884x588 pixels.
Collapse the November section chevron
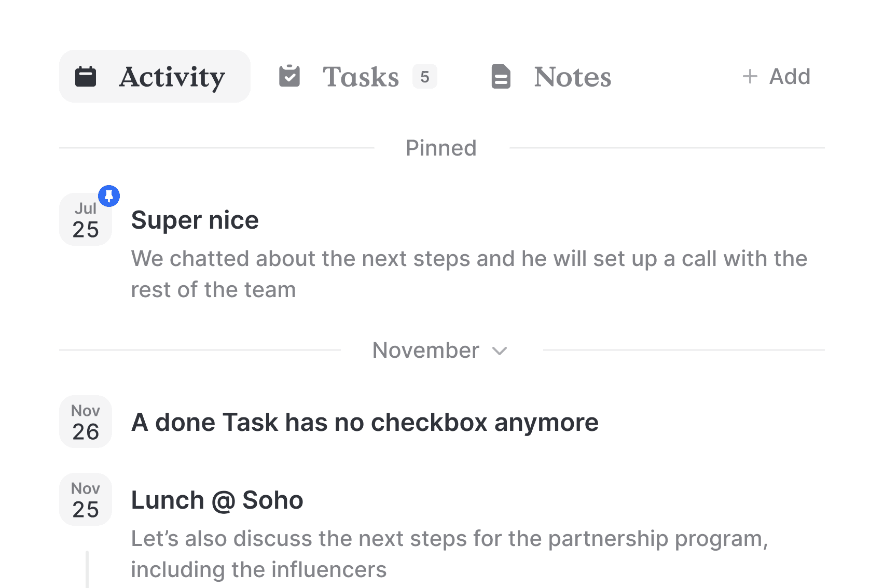click(x=500, y=351)
